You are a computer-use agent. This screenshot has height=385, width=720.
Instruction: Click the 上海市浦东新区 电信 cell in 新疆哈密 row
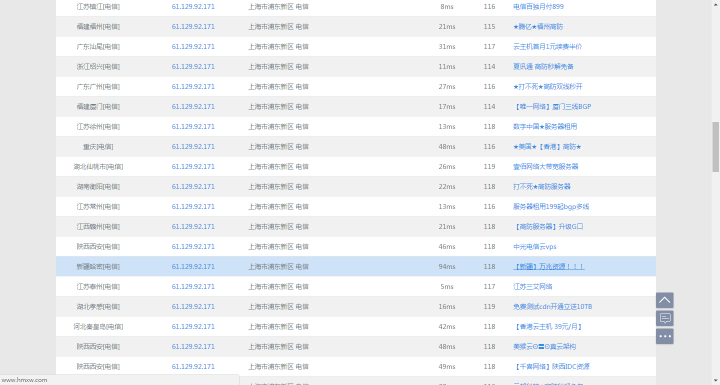(x=279, y=266)
